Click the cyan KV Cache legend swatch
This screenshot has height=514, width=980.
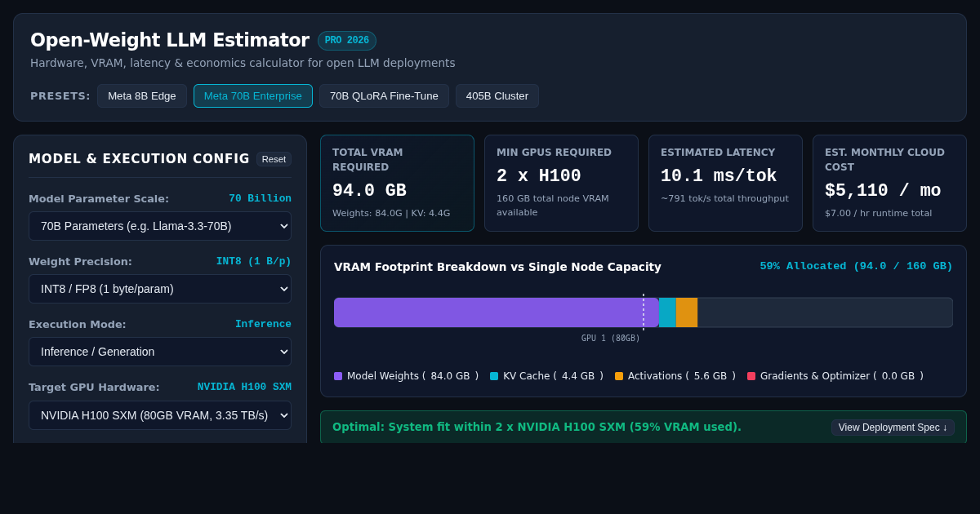[x=494, y=376]
